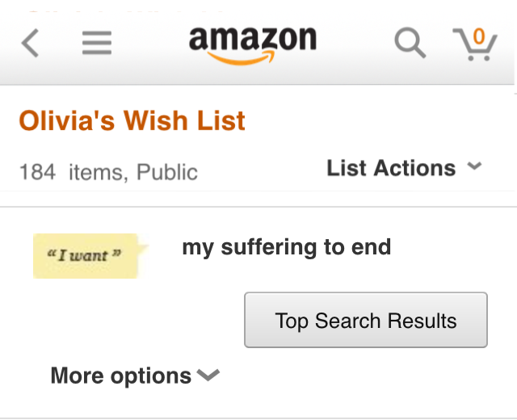Image resolution: width=517 pixels, height=420 pixels.
Task: Click the "Public" privacy label
Action: coord(167,172)
